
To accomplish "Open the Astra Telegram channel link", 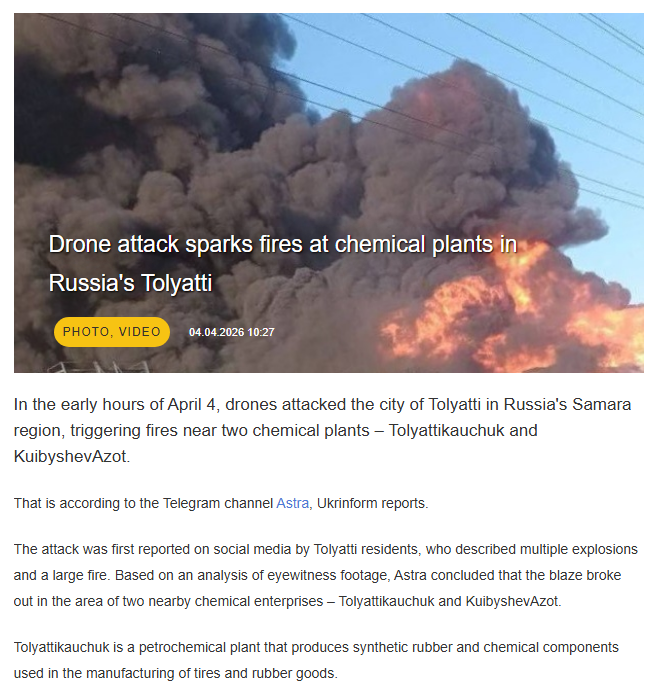I will tap(292, 503).
